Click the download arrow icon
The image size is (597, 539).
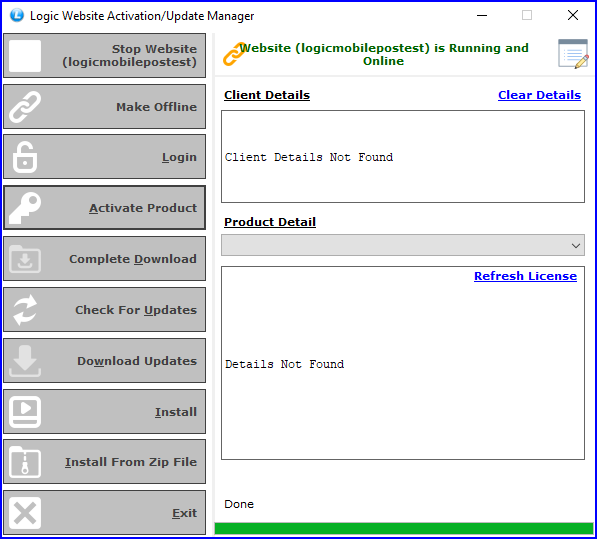tap(25, 361)
